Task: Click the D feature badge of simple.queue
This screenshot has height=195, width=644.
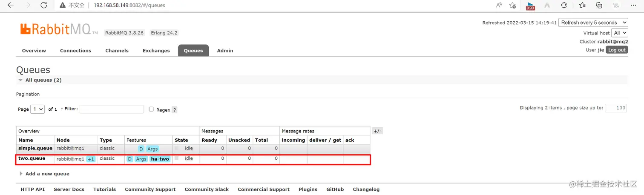Action: [141, 149]
